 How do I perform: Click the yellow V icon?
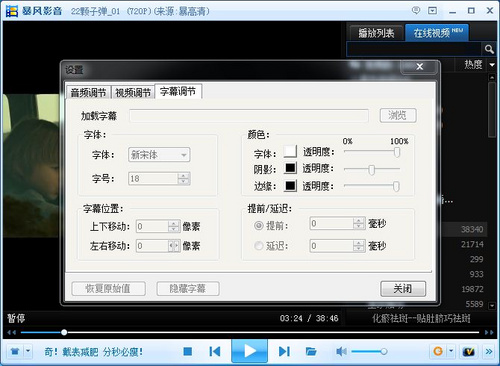click(x=468, y=351)
